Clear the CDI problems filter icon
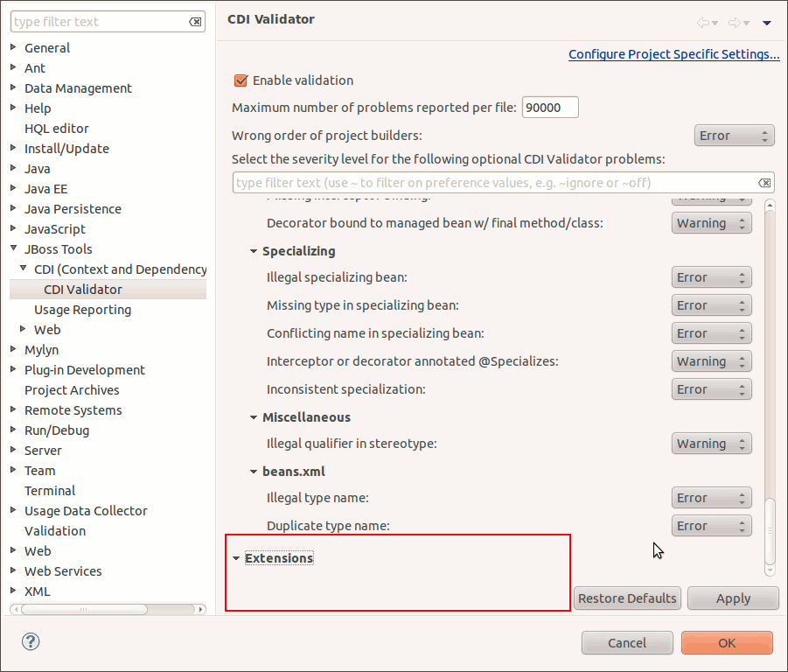 point(764,183)
